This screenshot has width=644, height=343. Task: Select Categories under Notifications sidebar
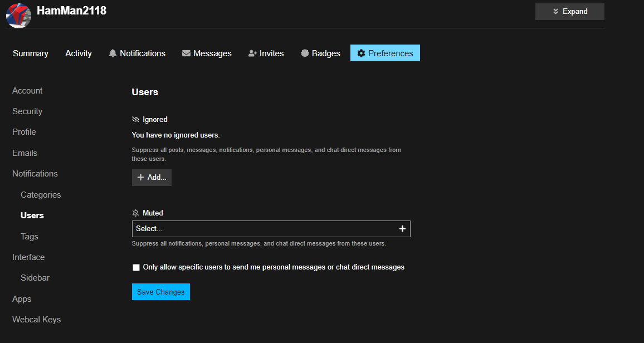(x=40, y=194)
